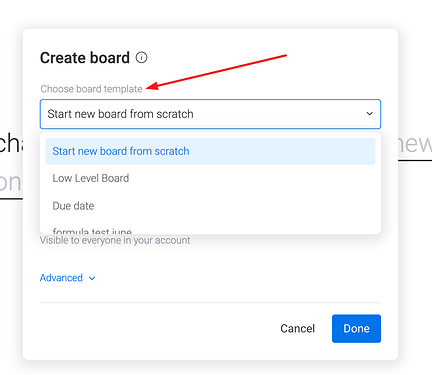This screenshot has height=375, width=432.
Task: Choose the Low Level Board template
Action: click(210, 178)
